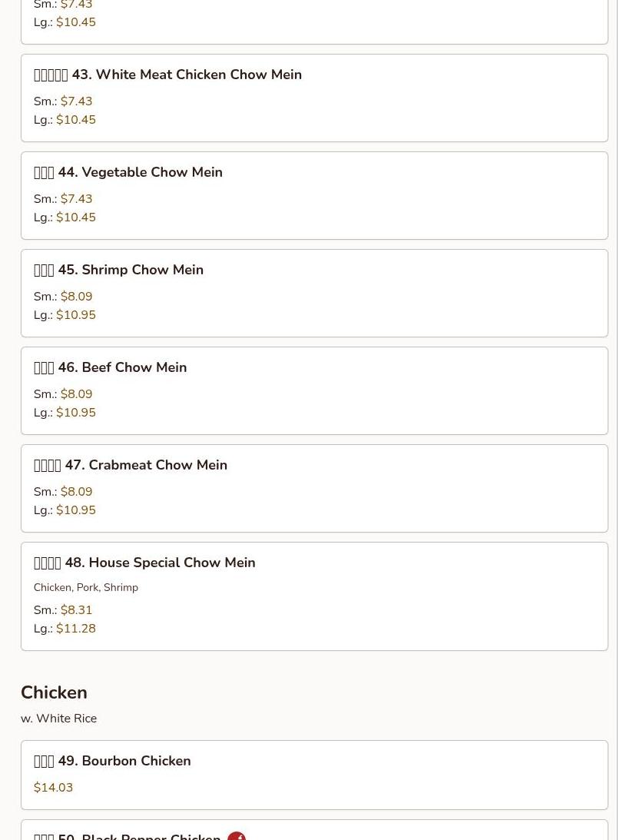Click Bourbon Chicken price $14.03
633x840 pixels.
[x=53, y=787]
